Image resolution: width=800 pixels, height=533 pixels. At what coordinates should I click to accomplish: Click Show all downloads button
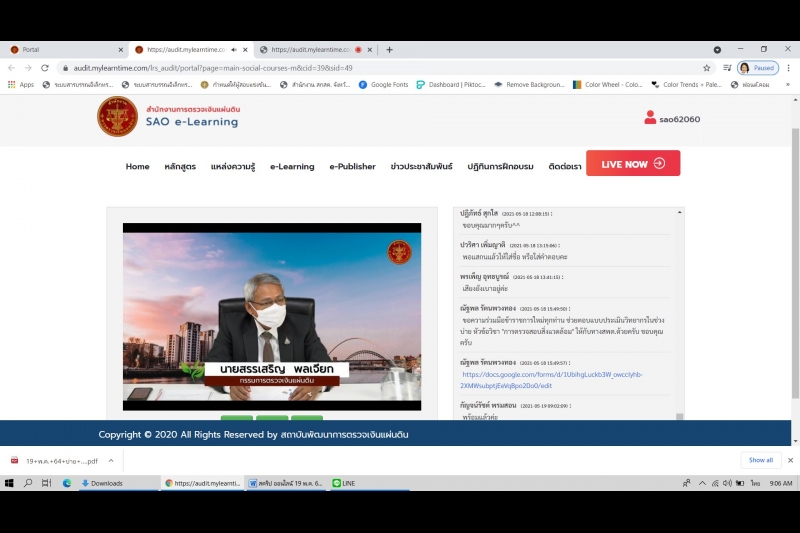point(760,460)
